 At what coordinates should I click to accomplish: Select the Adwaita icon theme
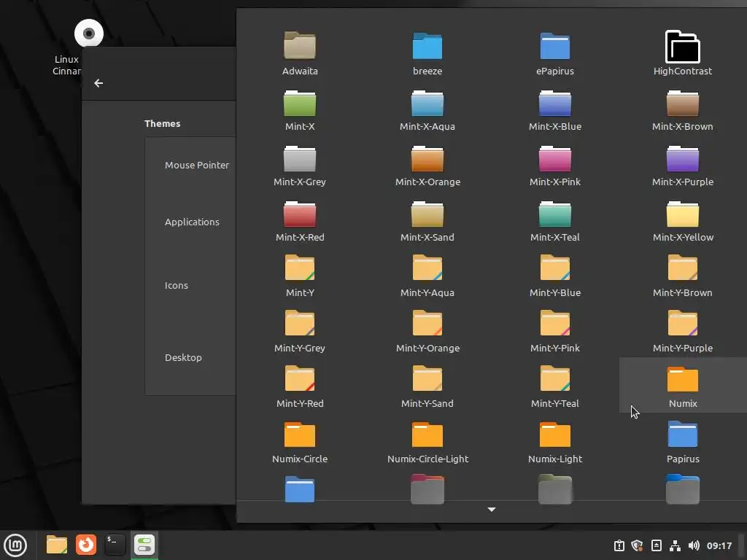pyautogui.click(x=300, y=52)
